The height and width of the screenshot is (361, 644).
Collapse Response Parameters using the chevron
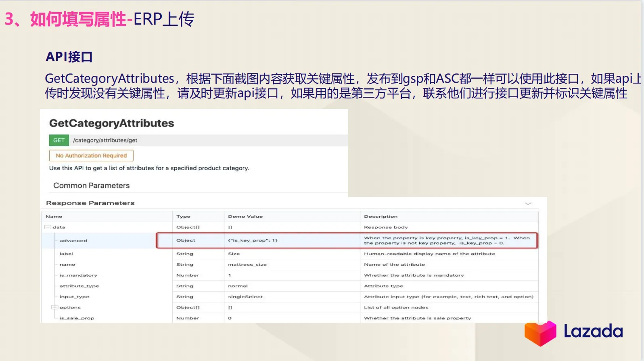pos(528,203)
